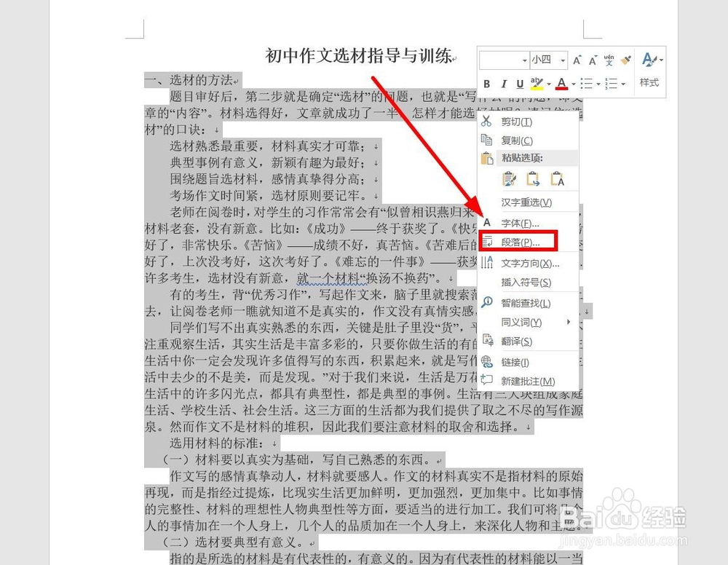Click the line 围绕题旨选材料，感情真挚得分高
The width and height of the screenshot is (728, 565).
(267, 179)
